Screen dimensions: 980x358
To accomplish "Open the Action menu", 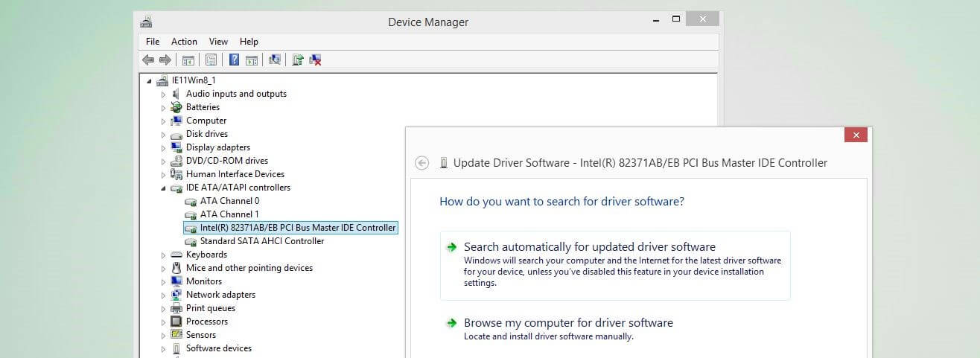I will tap(184, 42).
